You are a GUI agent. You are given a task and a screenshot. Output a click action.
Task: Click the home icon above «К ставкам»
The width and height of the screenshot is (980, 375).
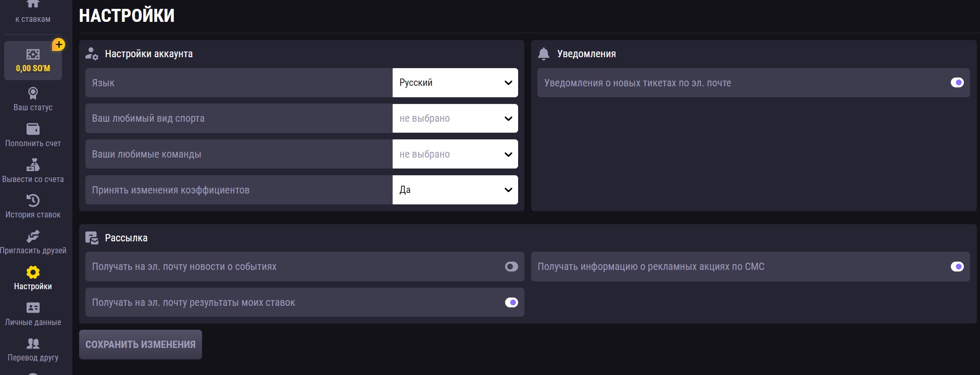(33, 4)
